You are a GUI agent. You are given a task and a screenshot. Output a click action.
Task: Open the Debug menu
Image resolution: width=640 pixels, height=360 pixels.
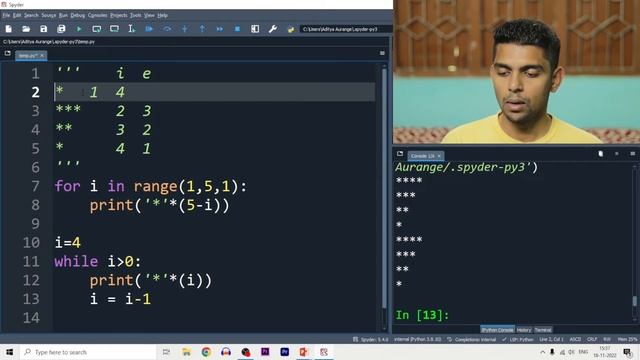78,15
